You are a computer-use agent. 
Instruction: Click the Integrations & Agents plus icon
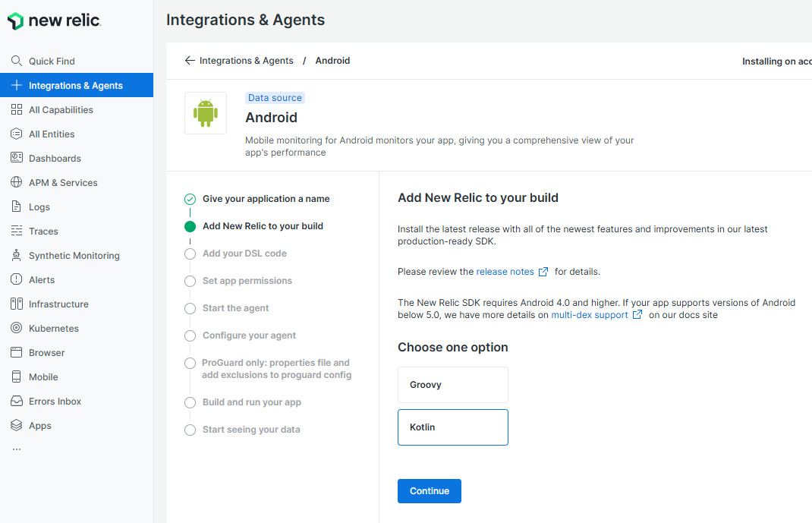click(x=17, y=86)
